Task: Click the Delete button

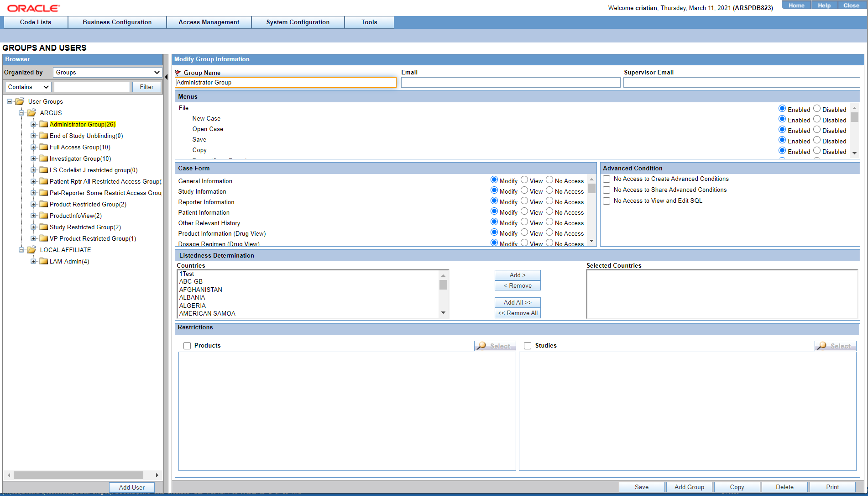Action: point(784,487)
